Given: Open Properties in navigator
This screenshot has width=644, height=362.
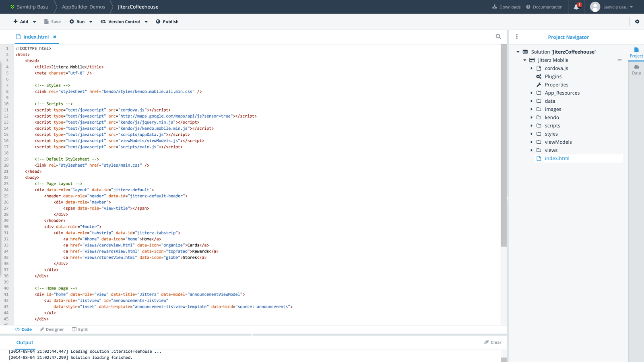Looking at the screenshot, I should [x=557, y=85].
